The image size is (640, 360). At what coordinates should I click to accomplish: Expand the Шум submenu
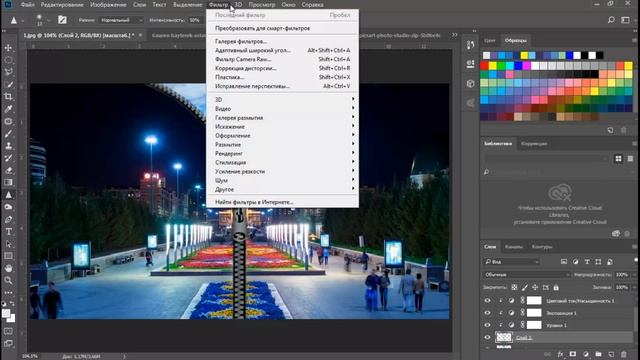[x=282, y=180]
